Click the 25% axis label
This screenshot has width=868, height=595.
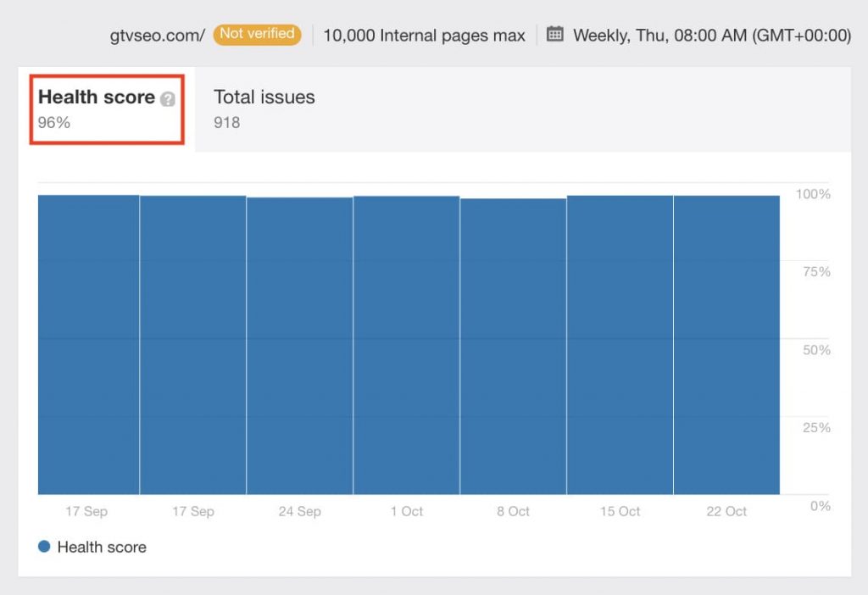[x=815, y=428]
